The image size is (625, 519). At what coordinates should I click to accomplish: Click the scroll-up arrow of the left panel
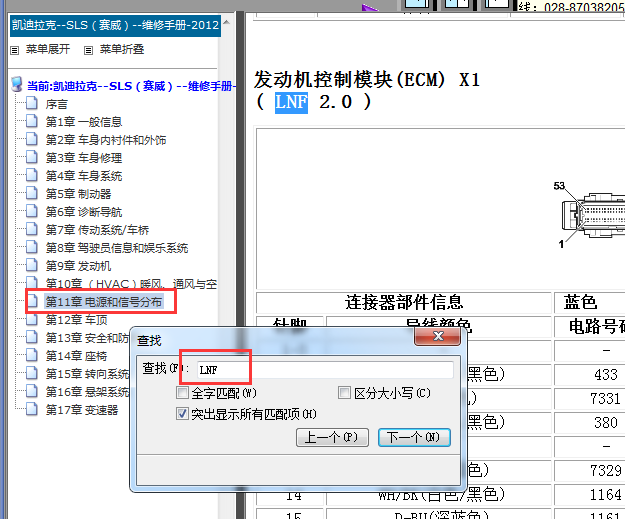point(226,22)
